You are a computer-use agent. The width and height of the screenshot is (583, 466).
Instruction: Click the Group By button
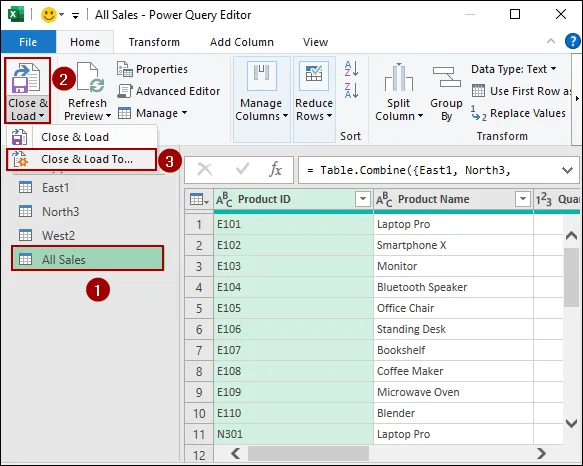[x=447, y=93]
